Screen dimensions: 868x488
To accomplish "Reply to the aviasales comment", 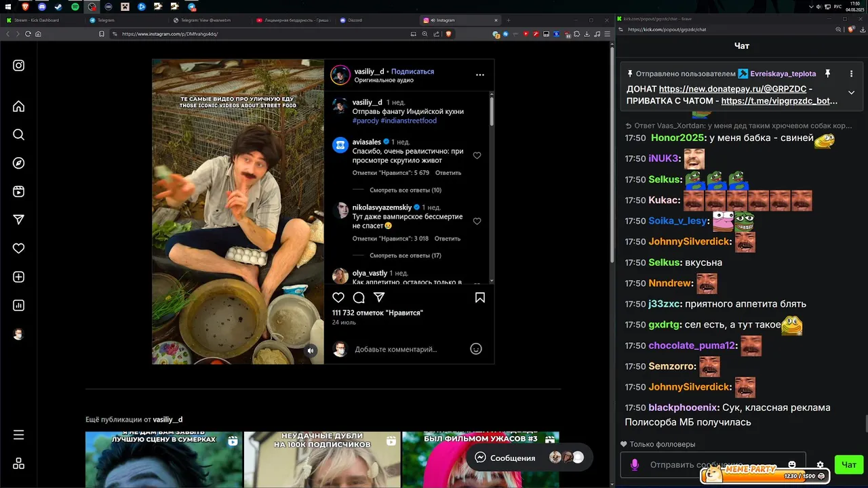I will [x=448, y=173].
